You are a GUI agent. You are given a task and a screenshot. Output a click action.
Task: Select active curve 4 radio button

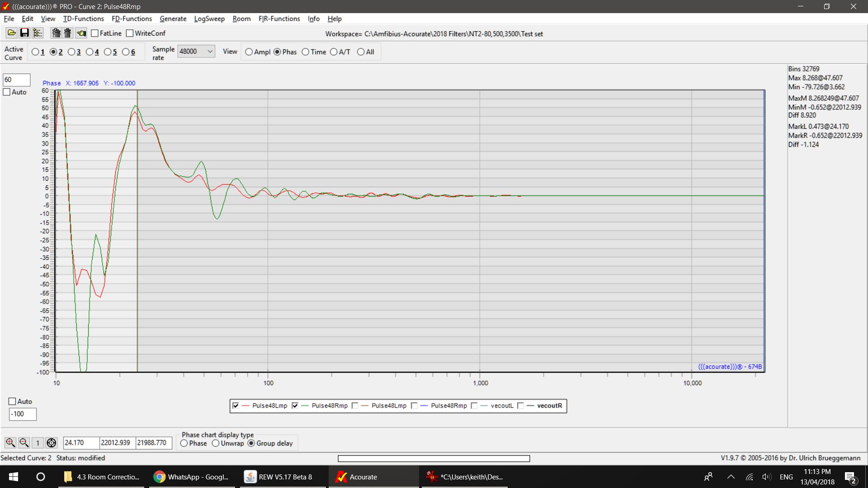point(90,52)
